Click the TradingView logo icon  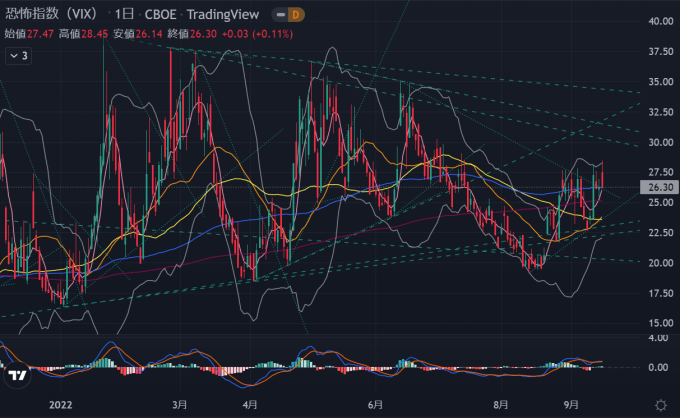pyautogui.click(x=17, y=375)
